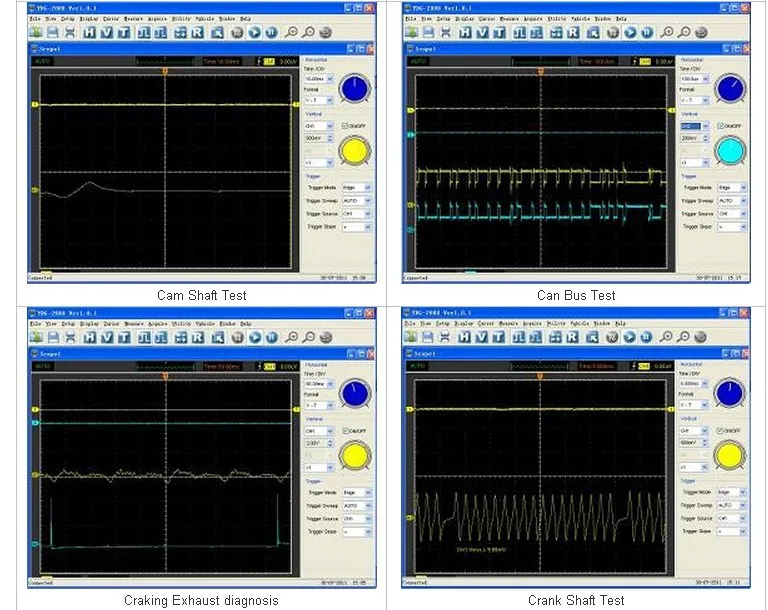
Task: Click the V toolbar icon in Cam Shaft Test window
Action: pos(106,32)
